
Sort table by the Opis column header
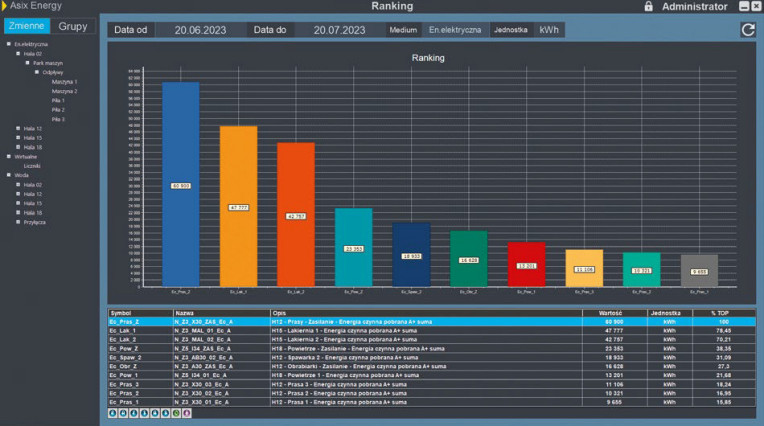(426, 313)
